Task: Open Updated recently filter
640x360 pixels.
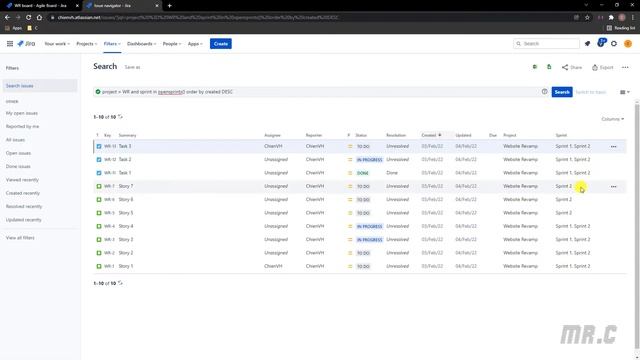Action: coord(23,220)
